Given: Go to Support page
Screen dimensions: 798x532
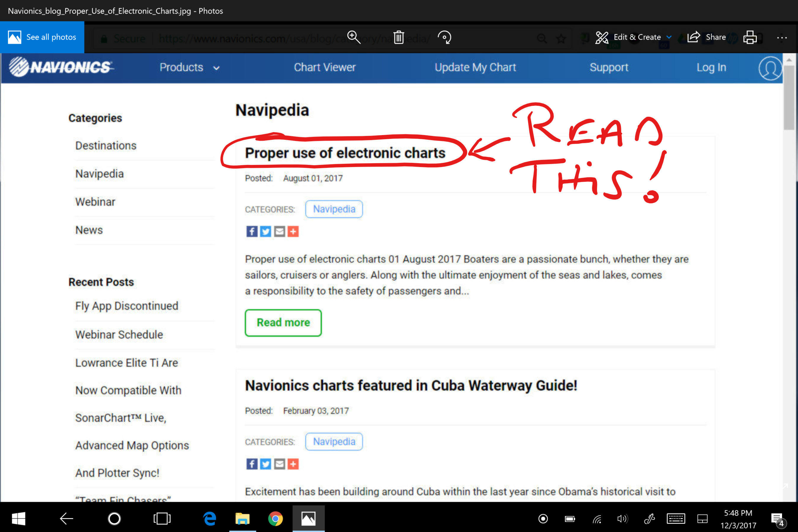Looking at the screenshot, I should [x=609, y=67].
